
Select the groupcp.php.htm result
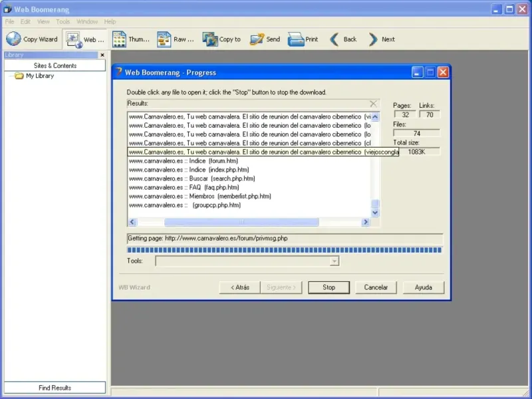(x=185, y=205)
